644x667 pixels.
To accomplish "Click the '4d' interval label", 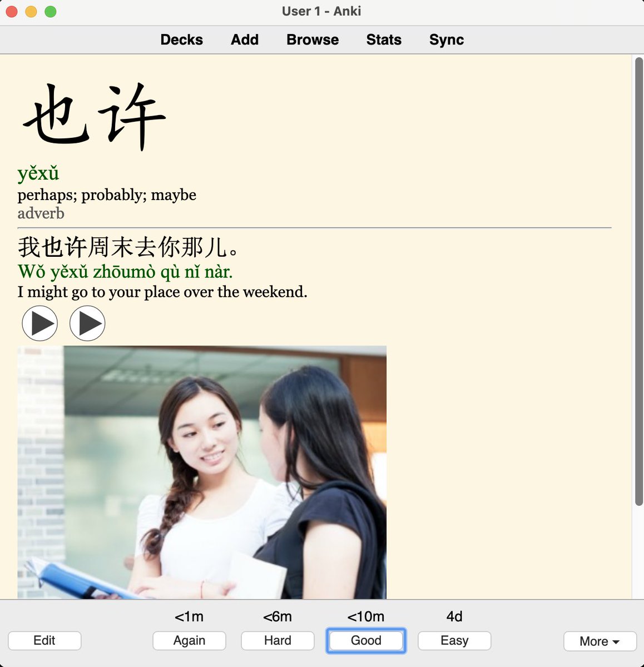I will coord(454,616).
